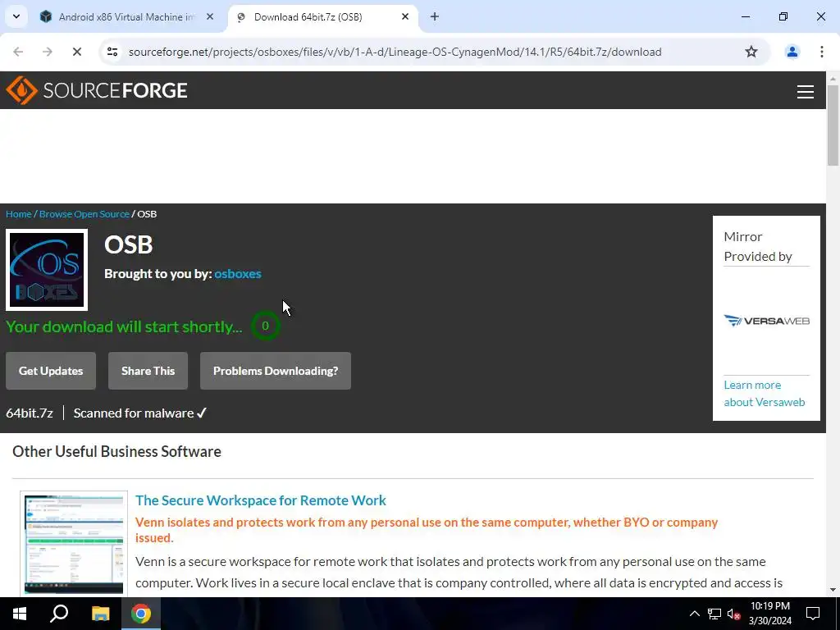Image resolution: width=840 pixels, height=630 pixels.
Task: Open the Browse Open Source breadcrumb
Action: pyautogui.click(x=84, y=214)
